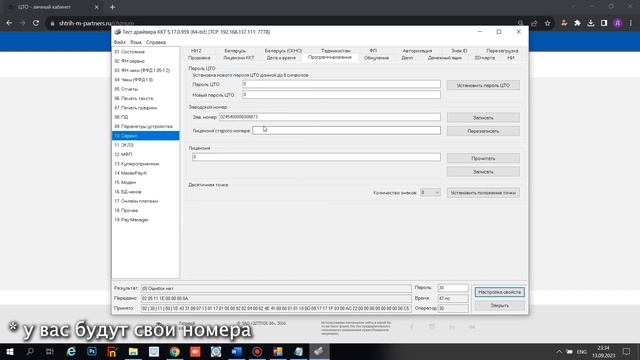Select 01 Состояние in the left list
The image size is (640, 360).
click(146, 52)
